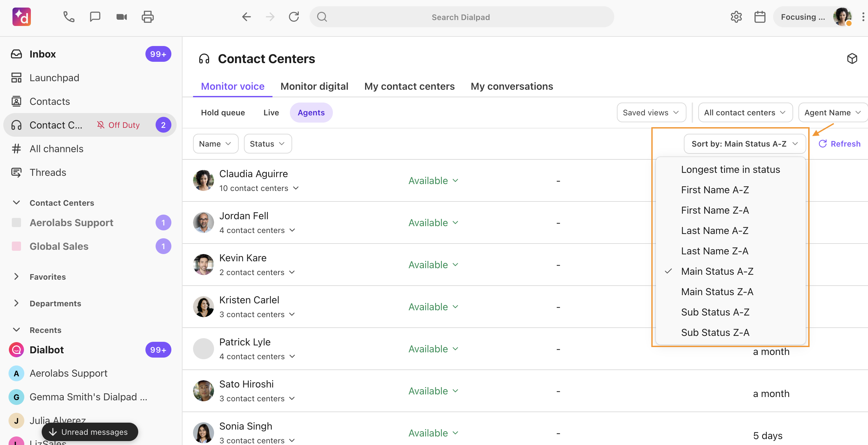Image resolution: width=868 pixels, height=445 pixels.
Task: Start a video meeting icon
Action: 122,17
